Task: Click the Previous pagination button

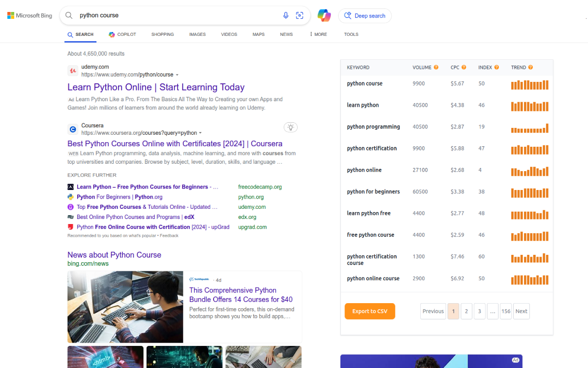Action: (433, 311)
